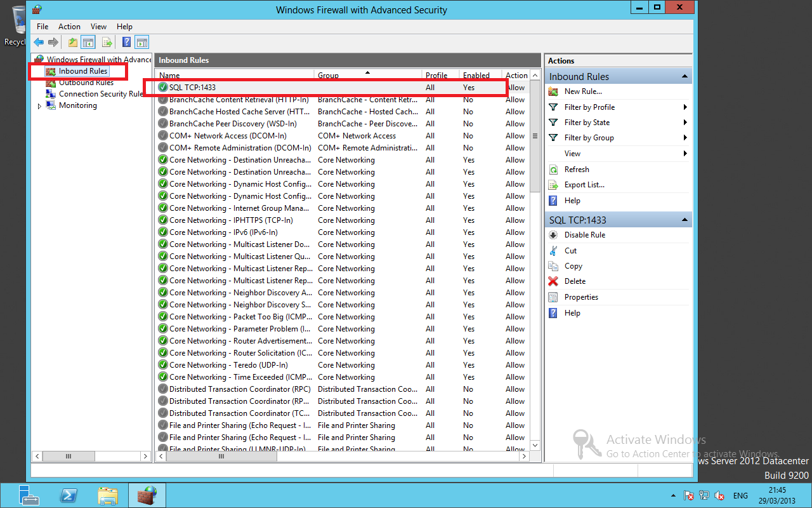The width and height of the screenshot is (812, 508).
Task: Open the View menu
Action: pos(98,27)
